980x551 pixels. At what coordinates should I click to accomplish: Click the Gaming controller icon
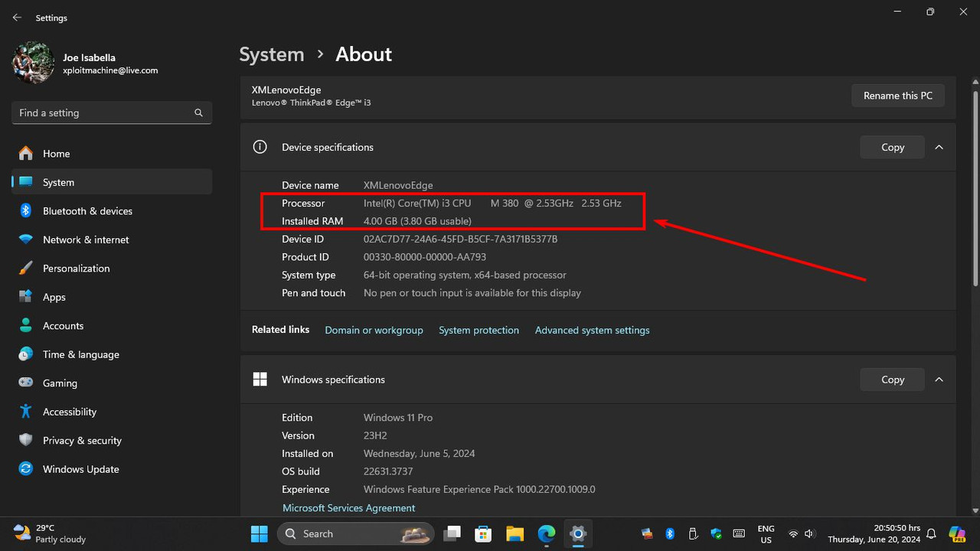[26, 383]
